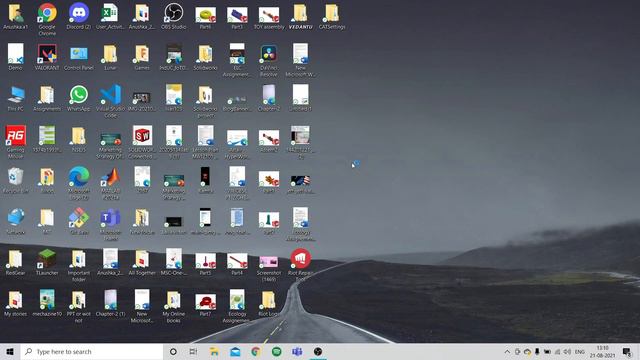Open Task View in the taskbar
This screenshot has width=640, height=360.
[x=193, y=351]
